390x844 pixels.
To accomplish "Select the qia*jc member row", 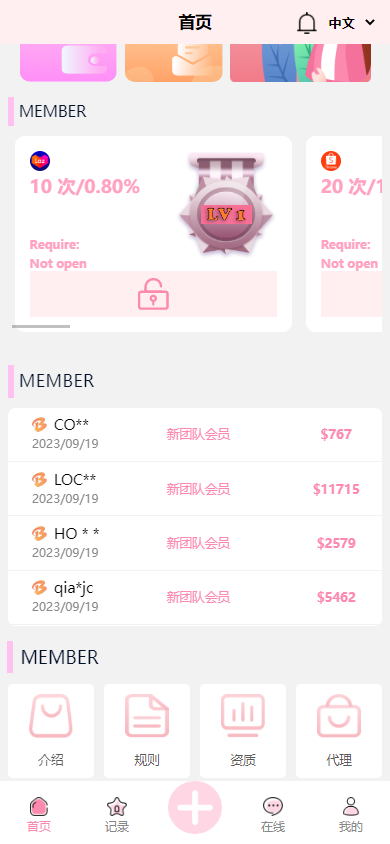I will (195, 597).
